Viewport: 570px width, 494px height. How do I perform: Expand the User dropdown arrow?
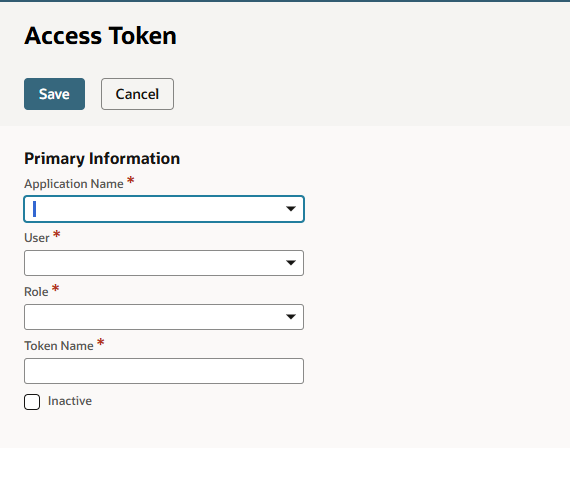click(x=290, y=263)
